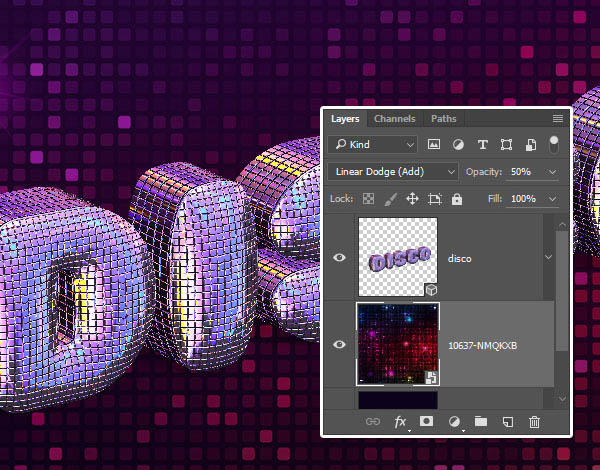
Task: Switch to the Channels tab
Action: [395, 119]
